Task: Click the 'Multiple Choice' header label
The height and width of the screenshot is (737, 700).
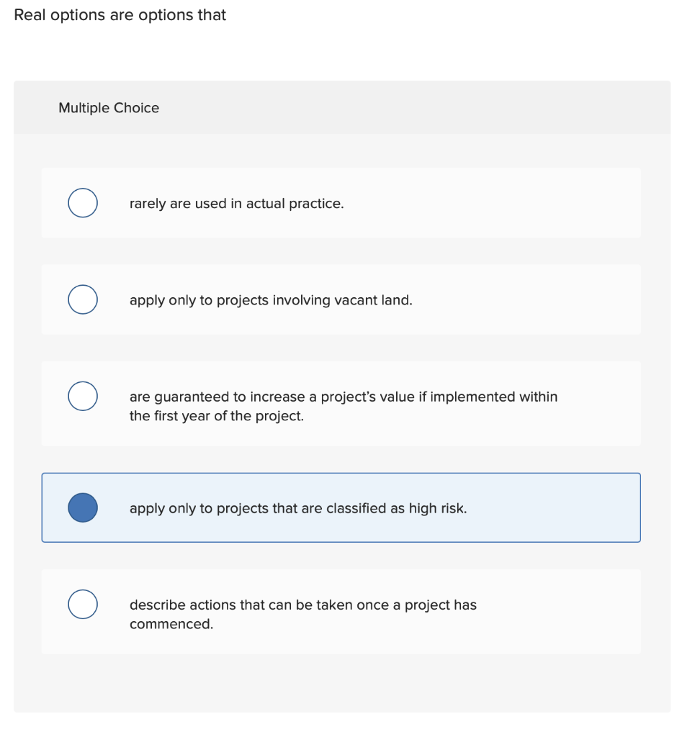Action: tap(109, 108)
